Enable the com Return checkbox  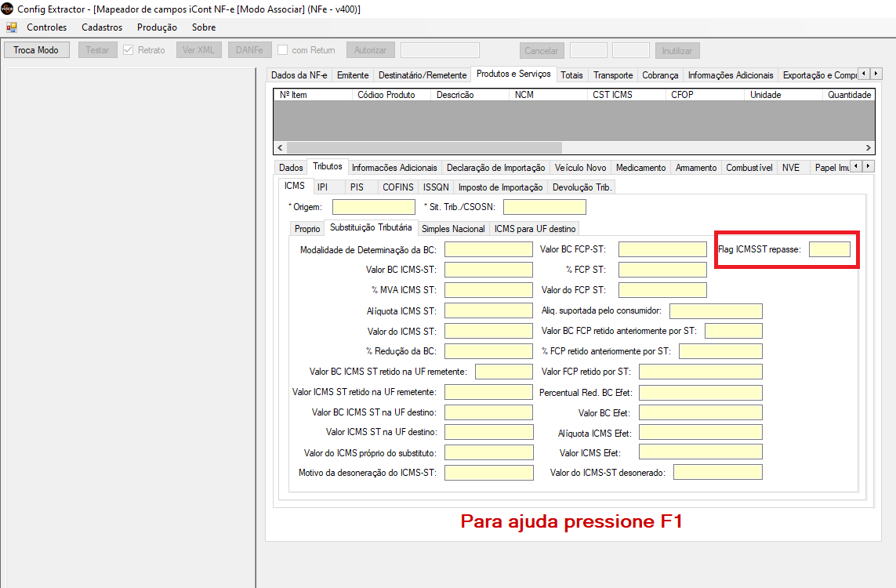coord(283,50)
